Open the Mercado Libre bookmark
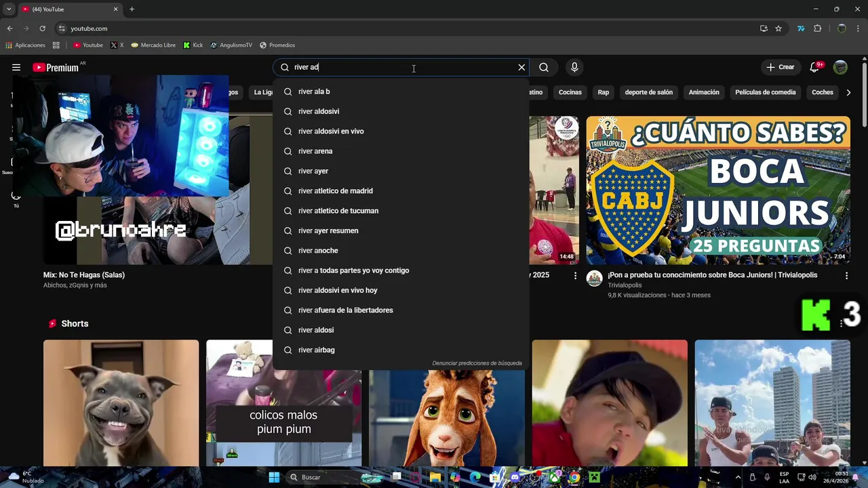Viewport: 868px width, 488px height. pyautogui.click(x=153, y=45)
